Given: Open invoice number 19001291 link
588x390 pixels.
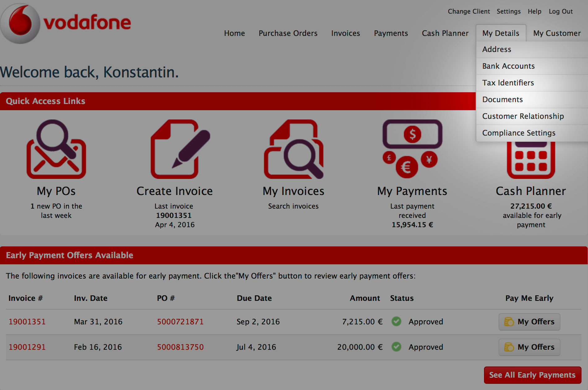Looking at the screenshot, I should [x=27, y=347].
